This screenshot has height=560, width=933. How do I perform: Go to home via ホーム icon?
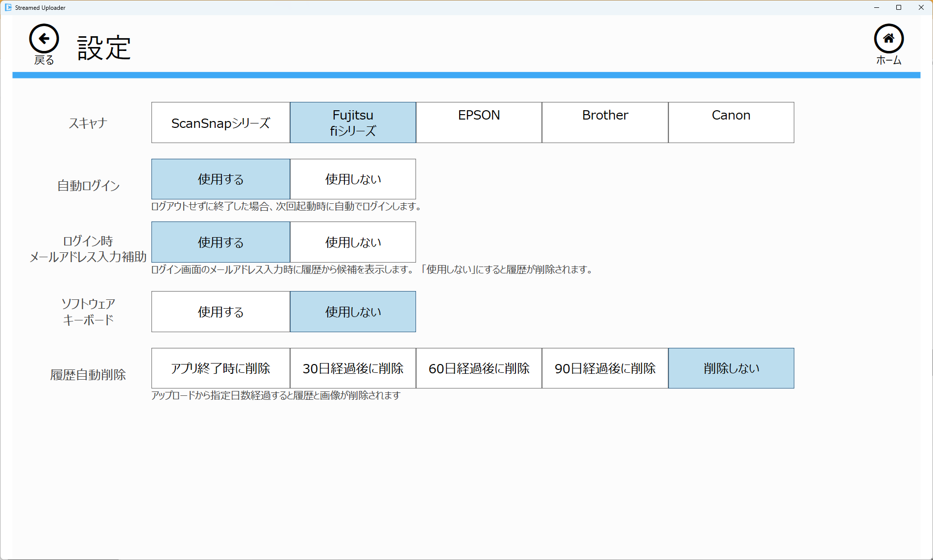(888, 39)
